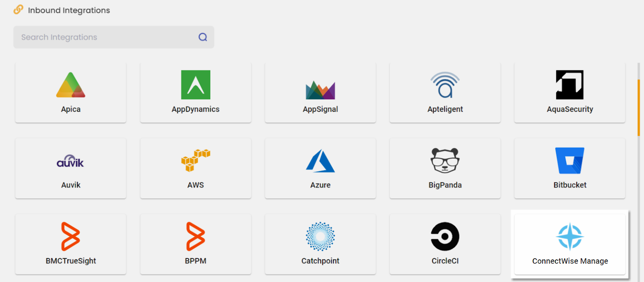Click the orange vertical scrollbar thumb

[639, 108]
